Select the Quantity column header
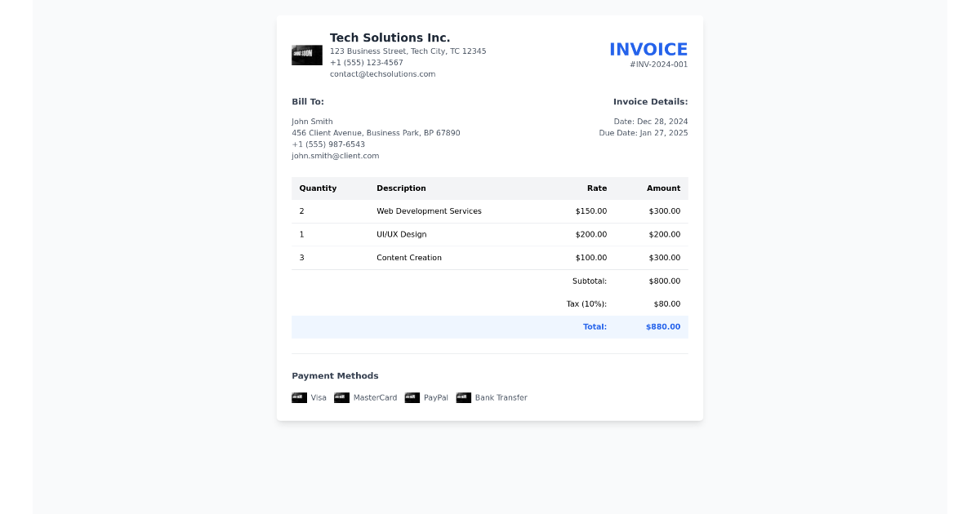This screenshot has width=980, height=514. tap(318, 188)
